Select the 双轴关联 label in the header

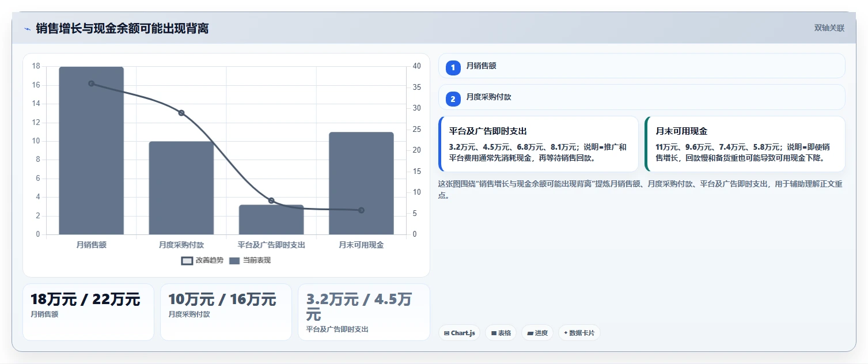(829, 28)
